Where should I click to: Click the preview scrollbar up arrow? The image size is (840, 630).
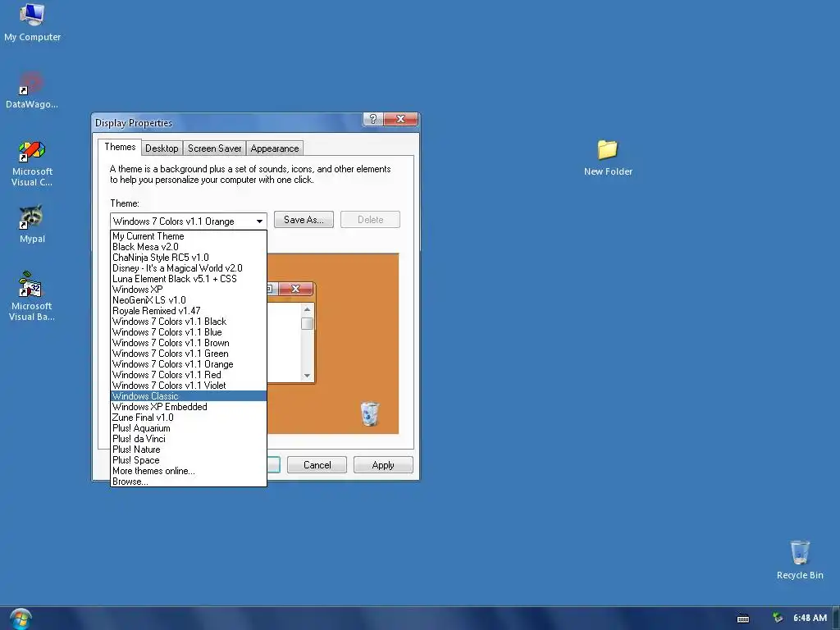tap(307, 309)
